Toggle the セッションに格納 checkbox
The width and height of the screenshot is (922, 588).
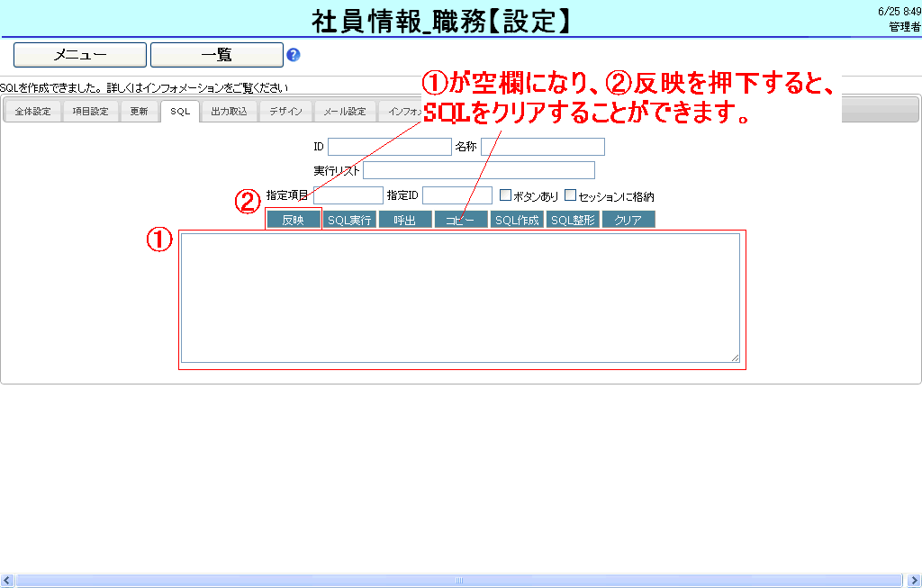[570, 194]
